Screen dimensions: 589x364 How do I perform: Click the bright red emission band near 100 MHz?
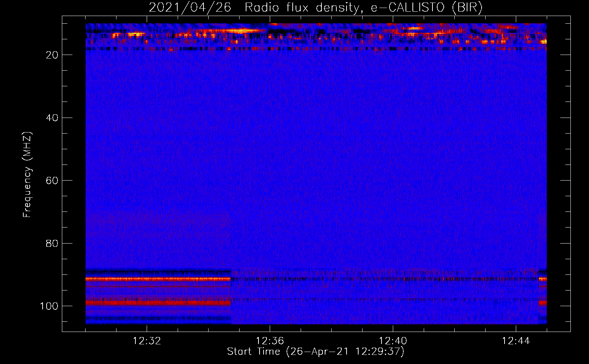[158, 303]
